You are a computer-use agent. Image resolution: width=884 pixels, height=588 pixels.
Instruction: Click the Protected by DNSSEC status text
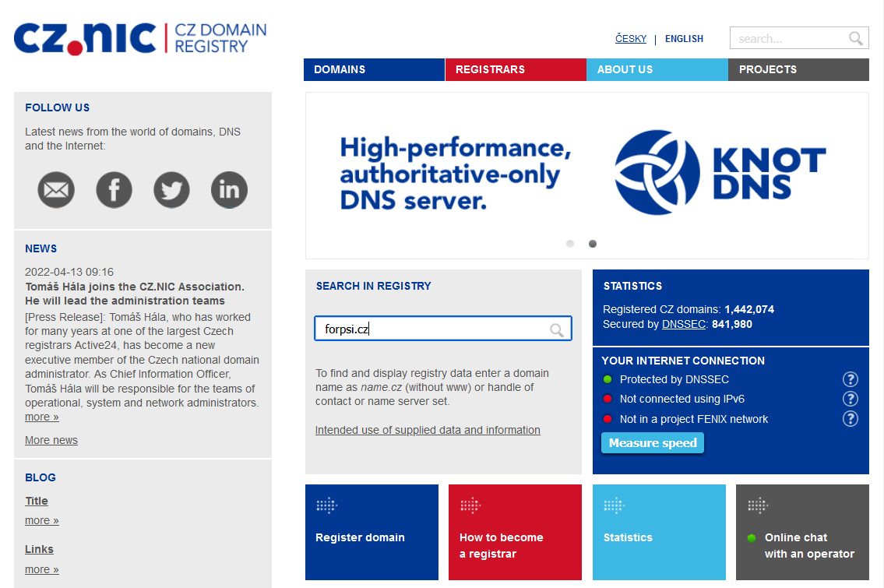pyautogui.click(x=674, y=379)
